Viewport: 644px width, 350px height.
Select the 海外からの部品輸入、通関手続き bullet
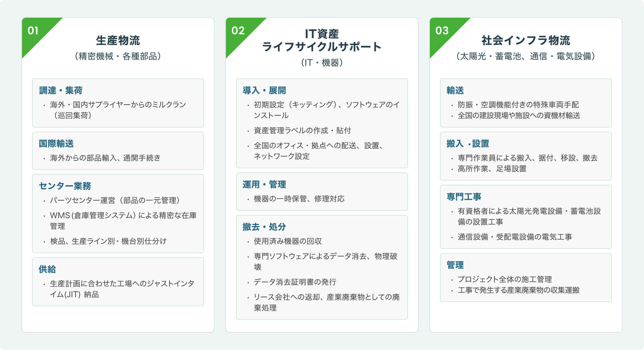tap(105, 158)
